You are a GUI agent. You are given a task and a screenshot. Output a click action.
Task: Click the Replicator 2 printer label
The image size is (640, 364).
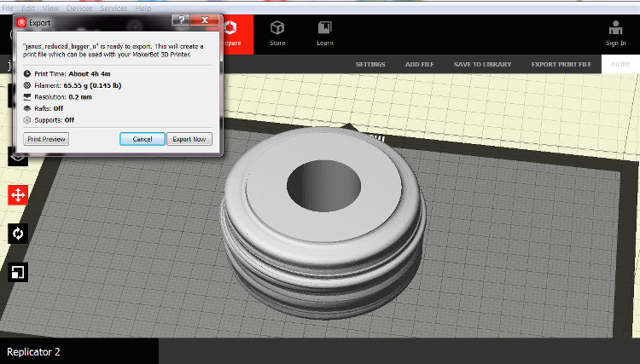pyautogui.click(x=33, y=352)
